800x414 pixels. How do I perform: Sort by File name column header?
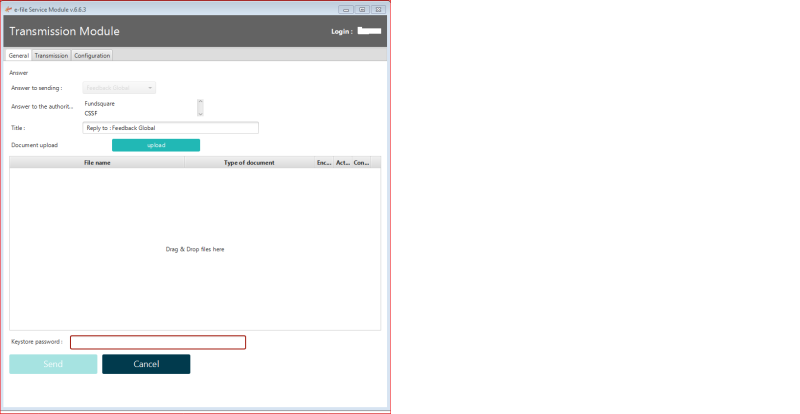pyautogui.click(x=97, y=162)
